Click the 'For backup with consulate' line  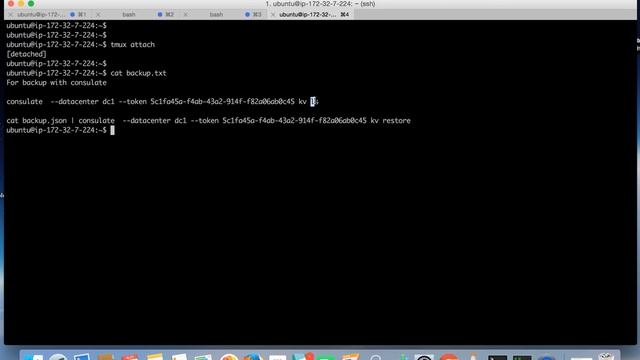tap(56, 82)
